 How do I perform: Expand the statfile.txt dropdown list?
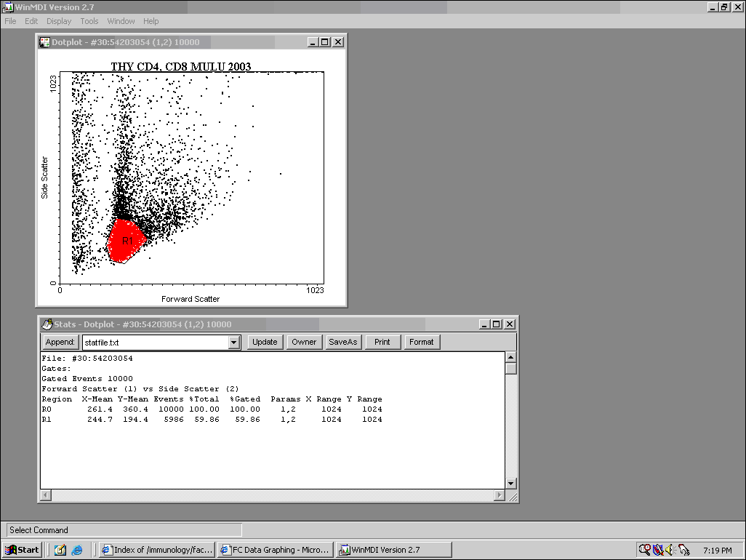[233, 343]
